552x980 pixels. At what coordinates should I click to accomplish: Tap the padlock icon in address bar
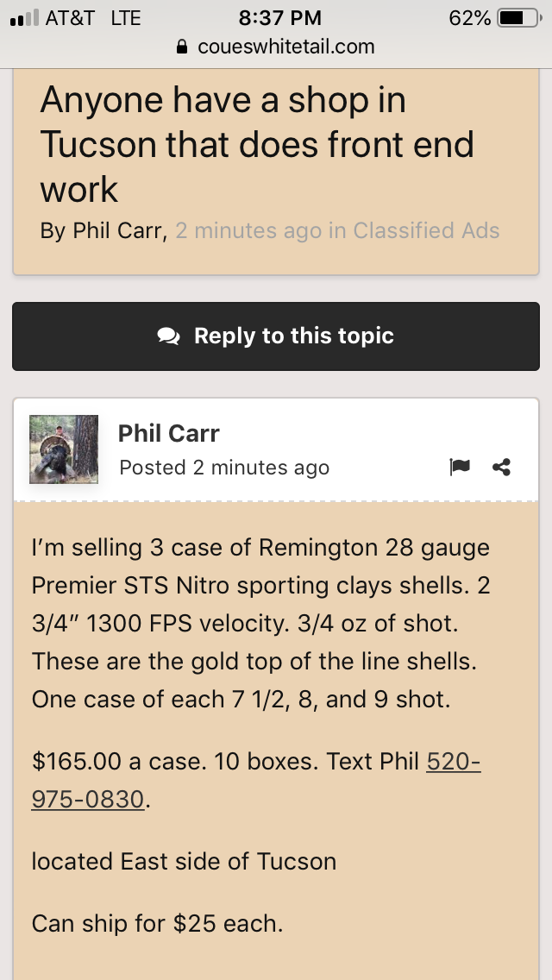tap(182, 47)
